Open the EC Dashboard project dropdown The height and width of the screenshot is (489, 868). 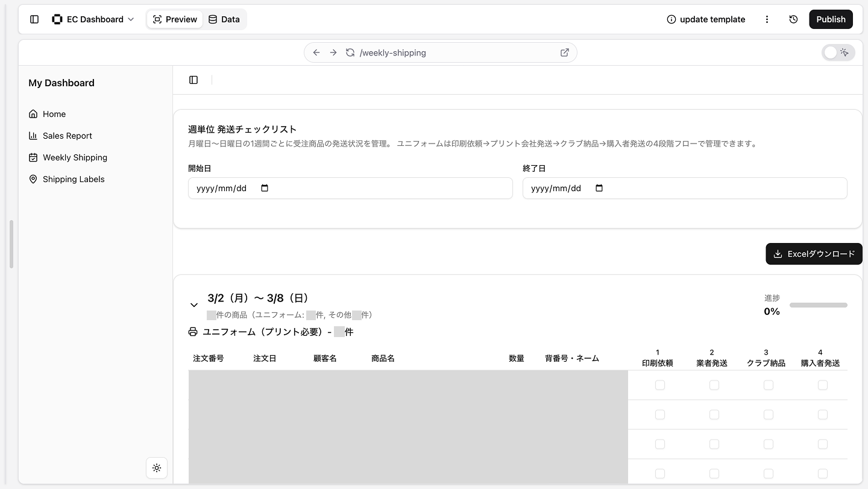pos(93,19)
